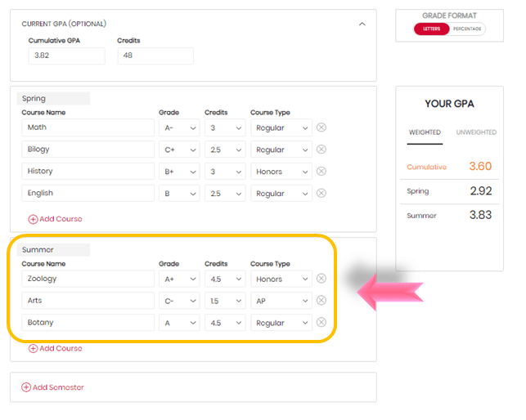Edit the Zoology course name field
The height and width of the screenshot is (420, 526).
(88, 279)
